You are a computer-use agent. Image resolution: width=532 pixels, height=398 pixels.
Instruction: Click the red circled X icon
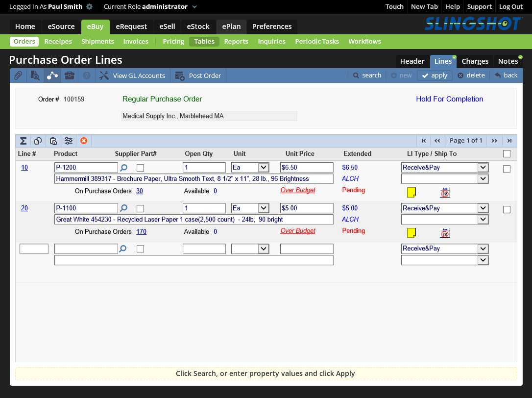(x=84, y=141)
